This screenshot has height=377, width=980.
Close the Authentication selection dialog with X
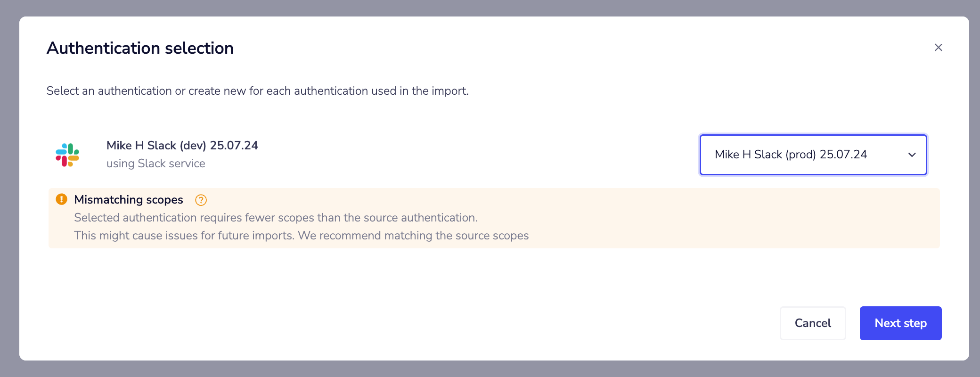(x=938, y=48)
